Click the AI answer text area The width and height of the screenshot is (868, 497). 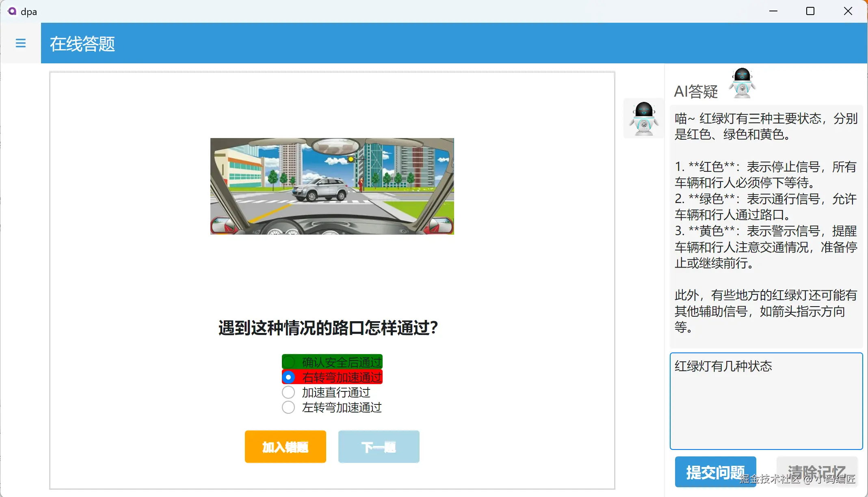(x=766, y=223)
